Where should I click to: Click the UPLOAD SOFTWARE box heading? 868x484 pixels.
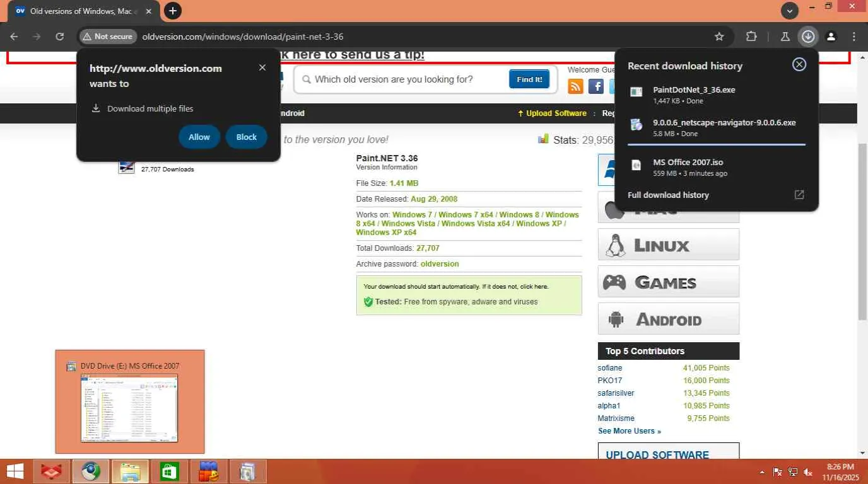(657, 454)
